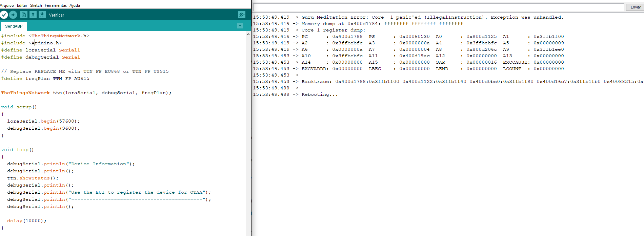The height and width of the screenshot is (236, 644).
Task: Open the Serial Monitor magnifier icon
Action: [242, 15]
